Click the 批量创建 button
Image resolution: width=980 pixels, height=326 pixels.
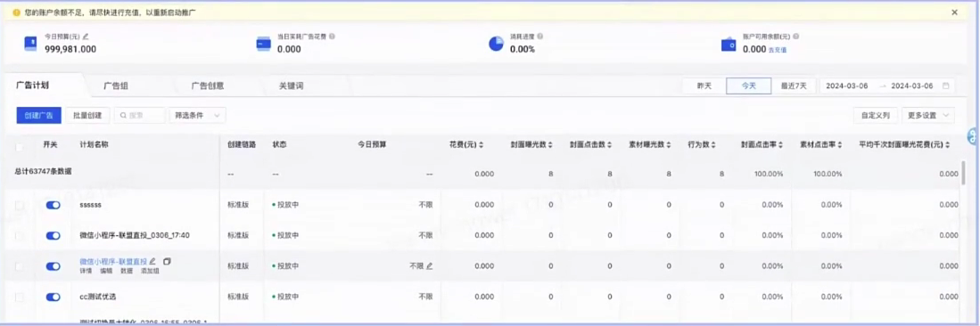(87, 115)
